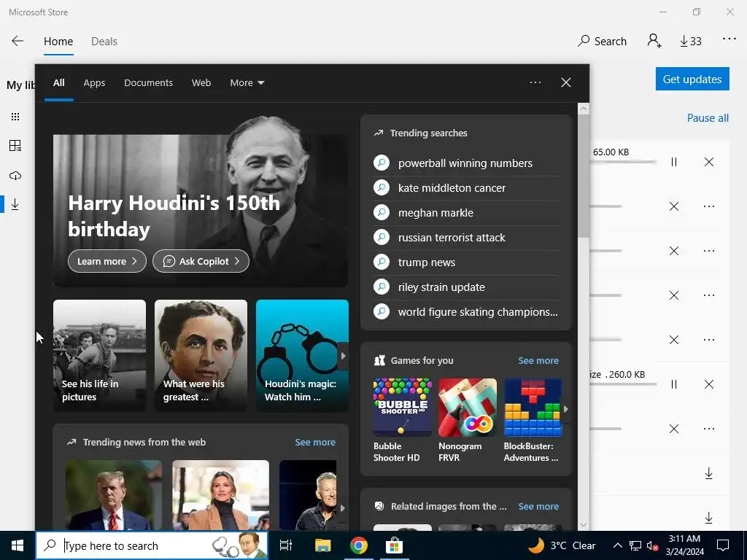747x560 pixels.
Task: Open the search panel options ellipsis
Action: coord(535,82)
